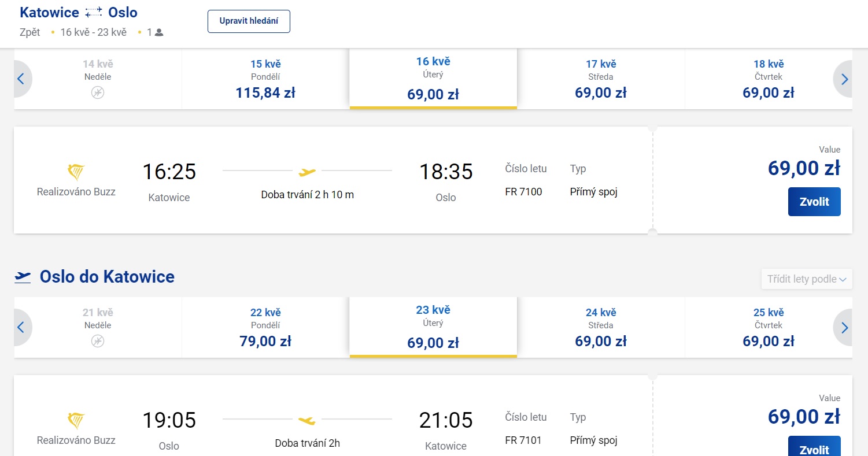868x456 pixels.
Task: Open the Třídit lety podle dropdown
Action: (x=806, y=279)
